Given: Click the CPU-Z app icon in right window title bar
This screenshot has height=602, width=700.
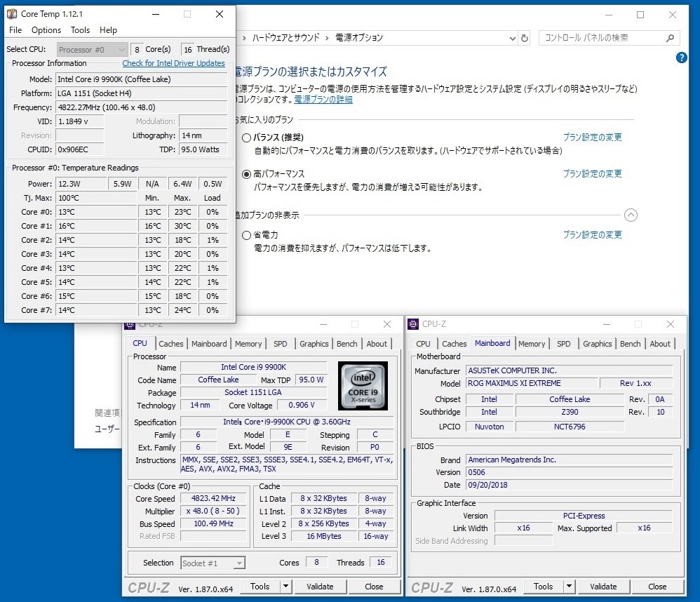Looking at the screenshot, I should pos(413,323).
